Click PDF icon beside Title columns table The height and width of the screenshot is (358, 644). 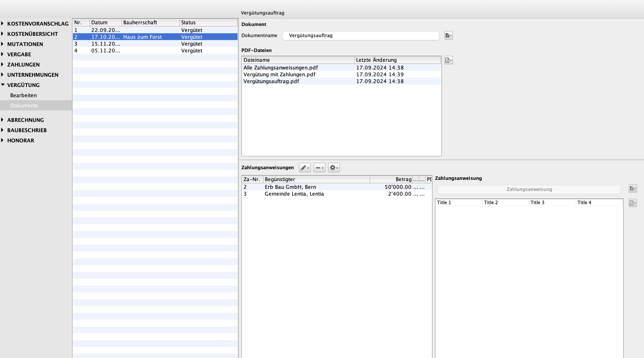click(x=632, y=203)
